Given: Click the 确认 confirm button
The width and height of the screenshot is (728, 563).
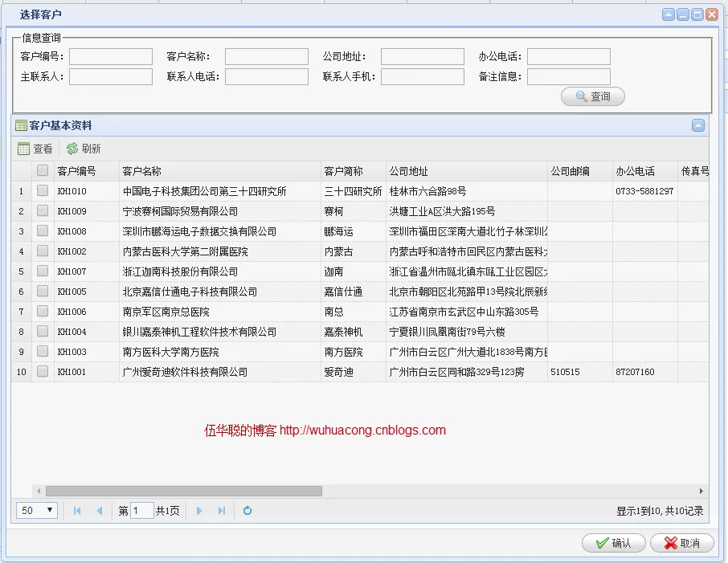Looking at the screenshot, I should tap(614, 543).
